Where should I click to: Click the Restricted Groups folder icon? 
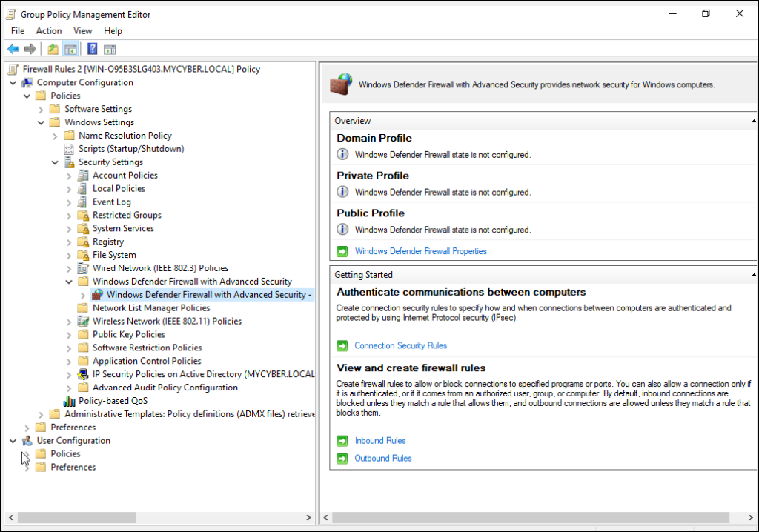[x=83, y=216]
